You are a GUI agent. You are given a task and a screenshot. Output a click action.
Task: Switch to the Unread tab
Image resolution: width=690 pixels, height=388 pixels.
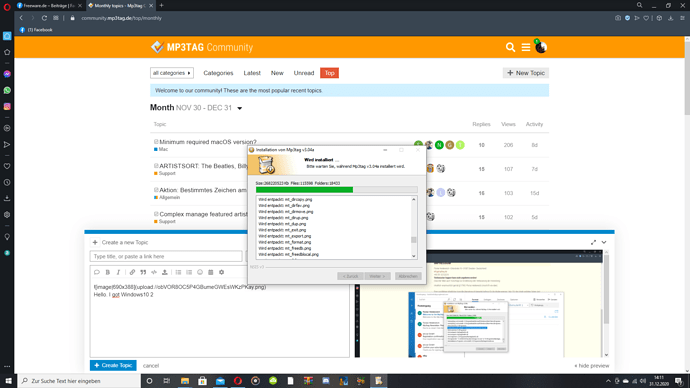pos(304,73)
